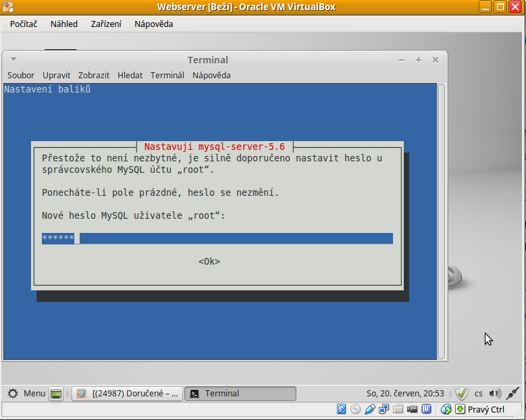526x420 pixels.
Task: Click the video capture camera icon
Action: (412, 409)
